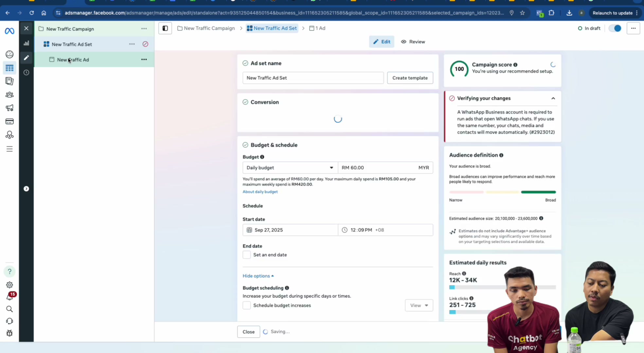Screen dimensions: 644x353
Task: Go to New Traffic Campaign breadcrumb
Action: click(x=206, y=28)
